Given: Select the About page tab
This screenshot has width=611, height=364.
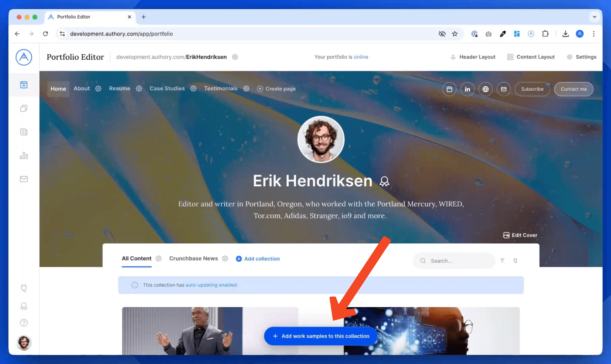Looking at the screenshot, I should [82, 88].
